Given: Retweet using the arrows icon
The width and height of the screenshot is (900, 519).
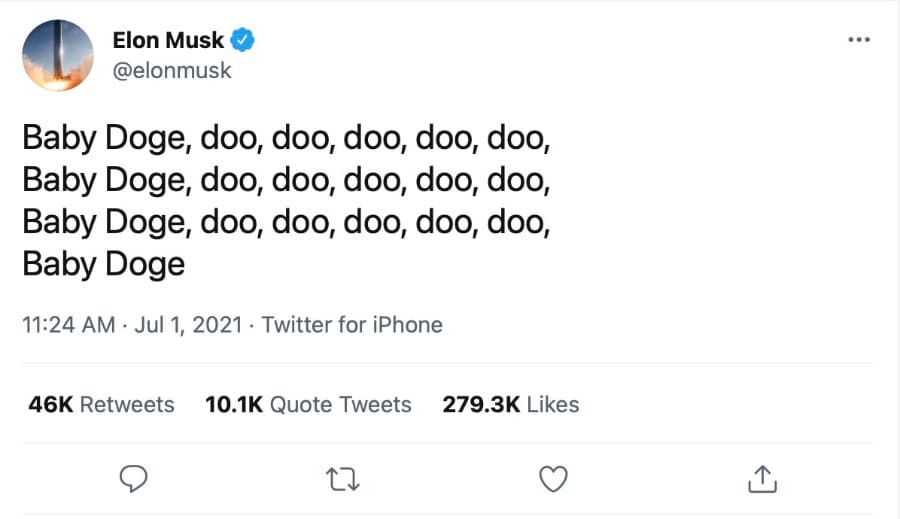Looking at the screenshot, I should (343, 479).
